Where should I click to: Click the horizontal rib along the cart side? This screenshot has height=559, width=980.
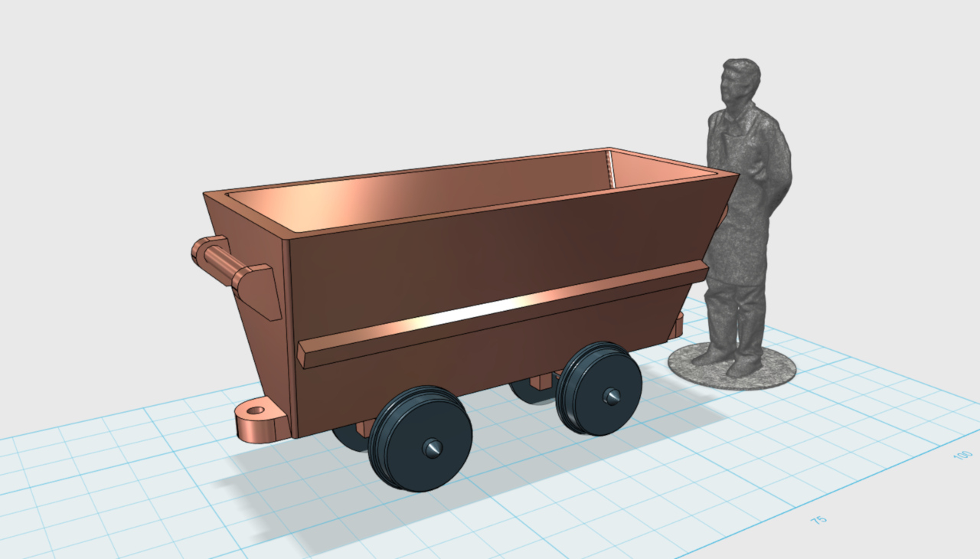click(502, 312)
